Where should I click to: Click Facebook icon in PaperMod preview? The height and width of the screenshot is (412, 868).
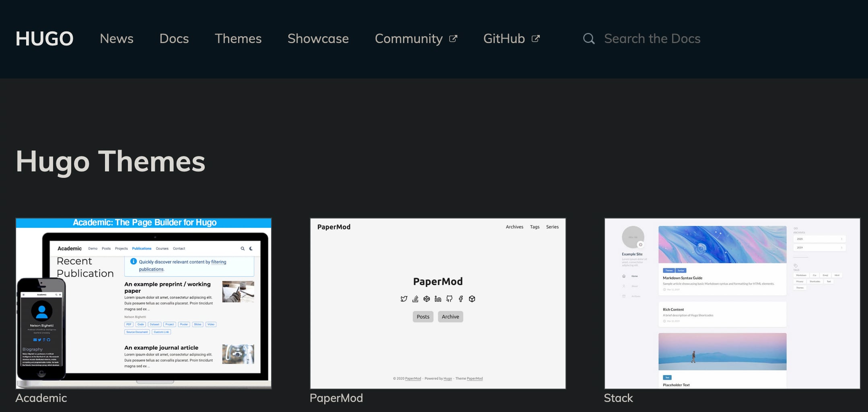point(461,299)
